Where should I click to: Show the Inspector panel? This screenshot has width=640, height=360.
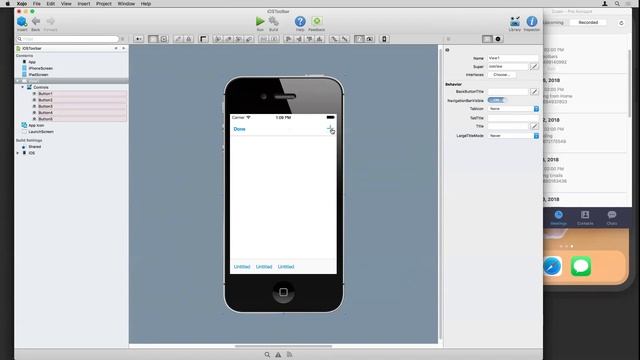(x=531, y=21)
